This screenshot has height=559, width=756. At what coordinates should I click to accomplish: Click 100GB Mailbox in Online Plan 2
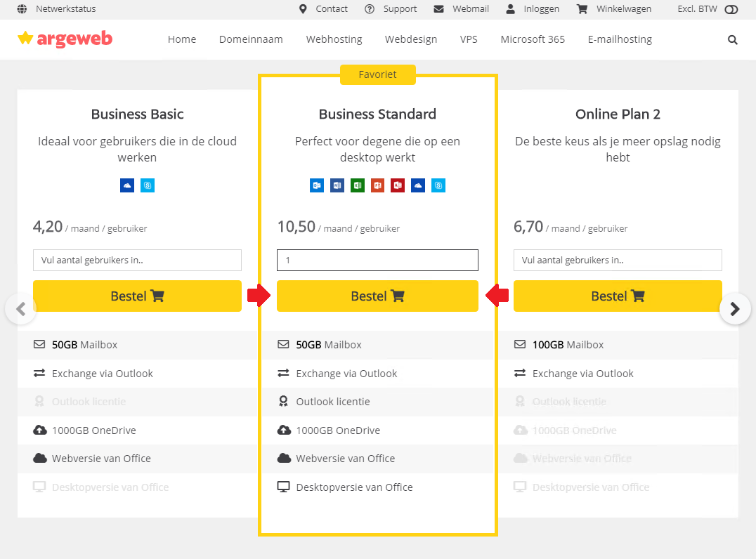pos(568,345)
